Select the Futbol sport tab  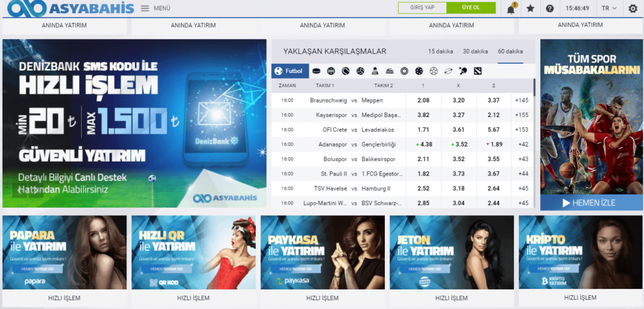[290, 71]
